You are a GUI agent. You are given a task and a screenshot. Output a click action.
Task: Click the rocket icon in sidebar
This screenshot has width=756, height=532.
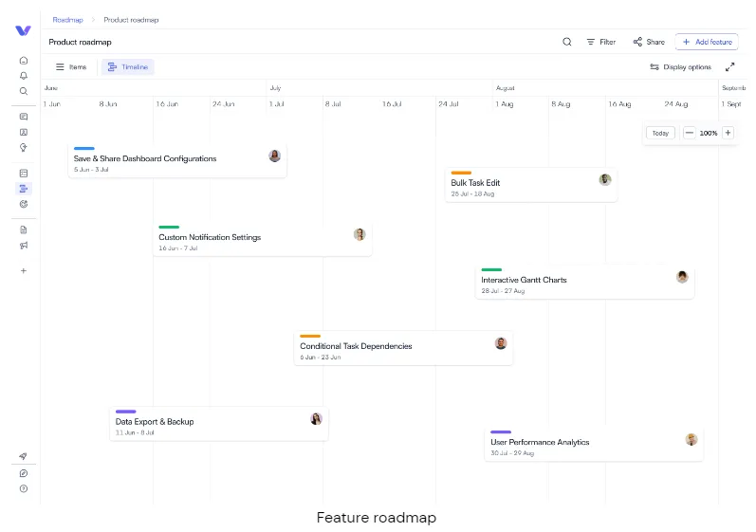coord(23,456)
